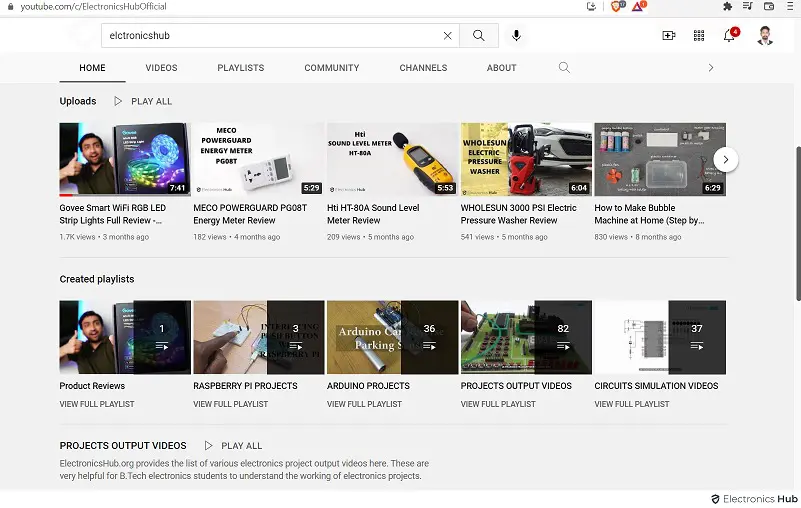Clear the search box with X
801x508 pixels.
tap(447, 35)
